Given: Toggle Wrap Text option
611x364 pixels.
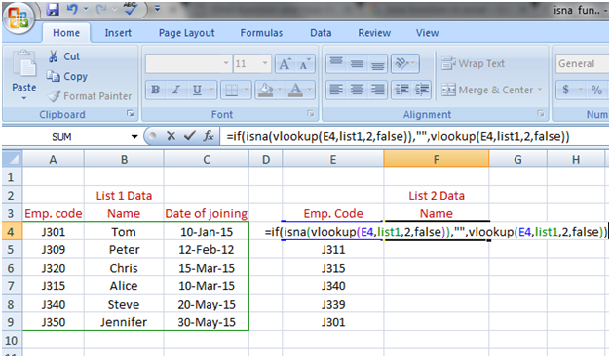Looking at the screenshot, I should click(x=473, y=63).
